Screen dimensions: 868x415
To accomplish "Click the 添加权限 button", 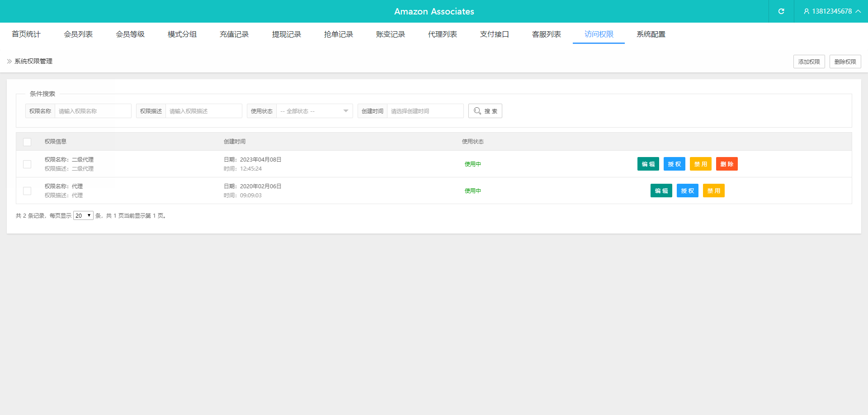I will (x=809, y=62).
